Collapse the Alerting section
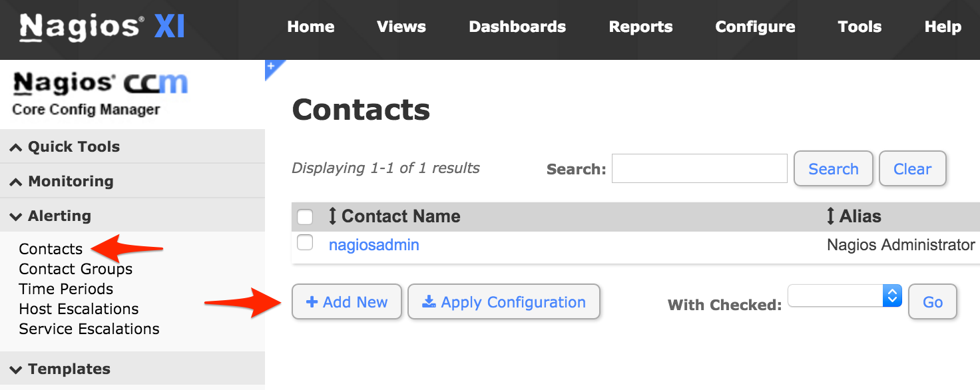This screenshot has width=980, height=390. pos(59,216)
